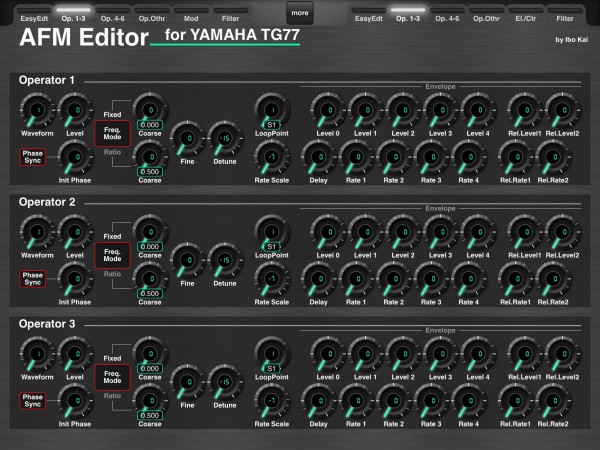
Task: Click Operator 2 Rel.Rate1 knob
Action: click(515, 279)
